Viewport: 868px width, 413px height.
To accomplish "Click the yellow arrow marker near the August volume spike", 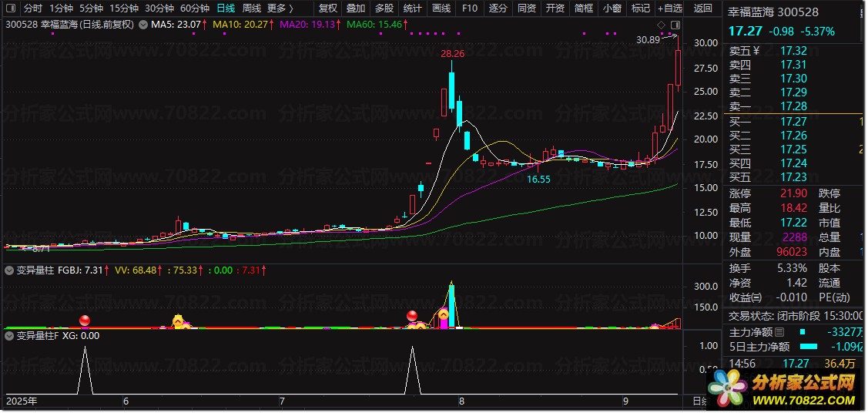I will click(x=444, y=314).
